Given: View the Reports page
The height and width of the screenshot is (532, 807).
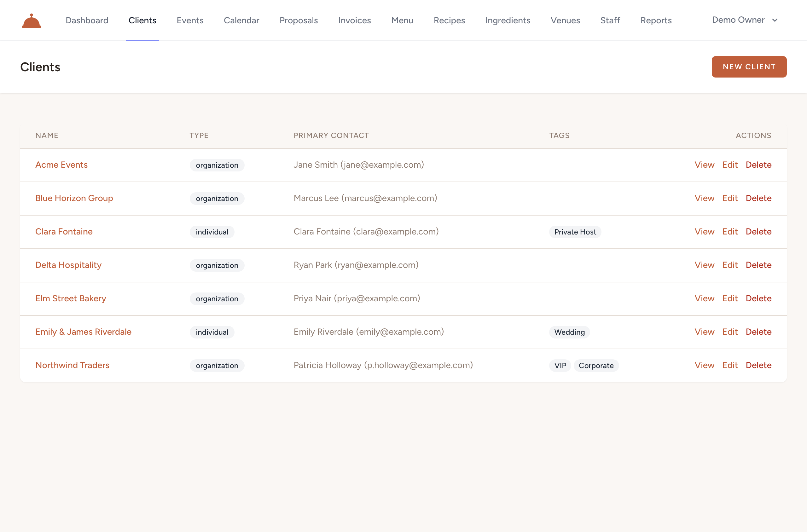Looking at the screenshot, I should click(656, 20).
